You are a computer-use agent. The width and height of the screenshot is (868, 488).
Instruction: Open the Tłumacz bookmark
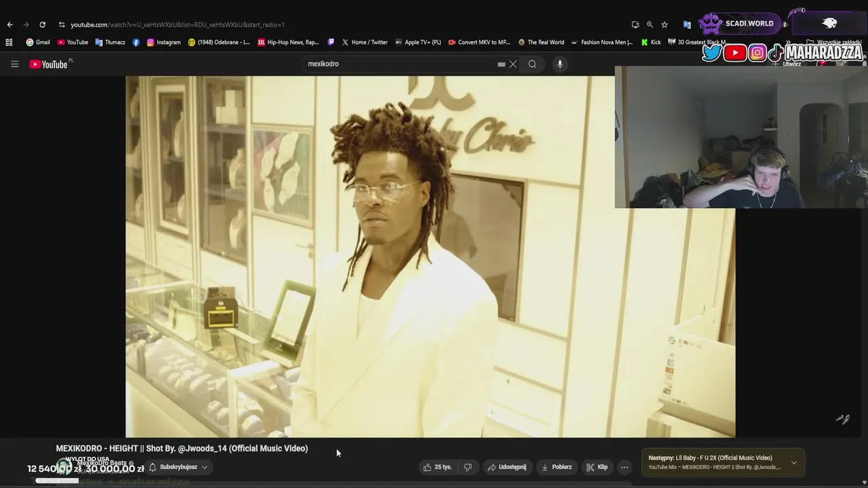tap(110, 42)
